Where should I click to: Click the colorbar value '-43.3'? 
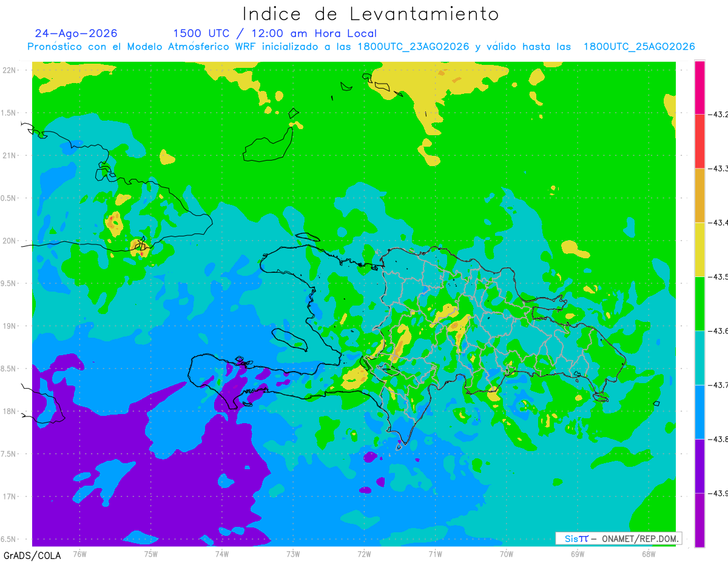click(718, 169)
